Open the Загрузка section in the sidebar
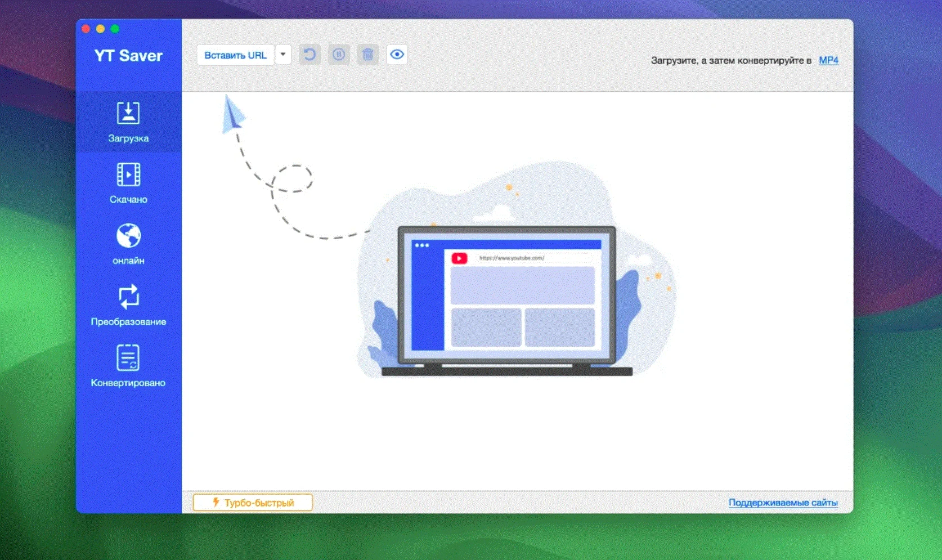 [x=128, y=122]
